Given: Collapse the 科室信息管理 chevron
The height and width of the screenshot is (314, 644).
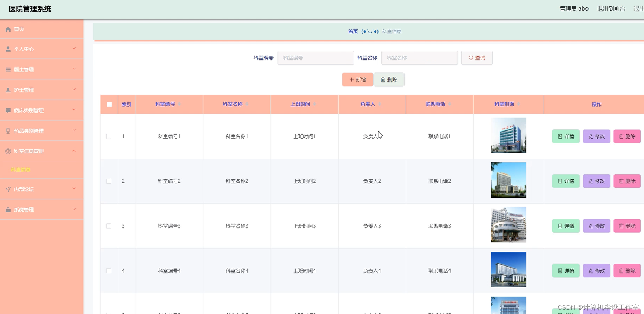Looking at the screenshot, I should tap(74, 150).
